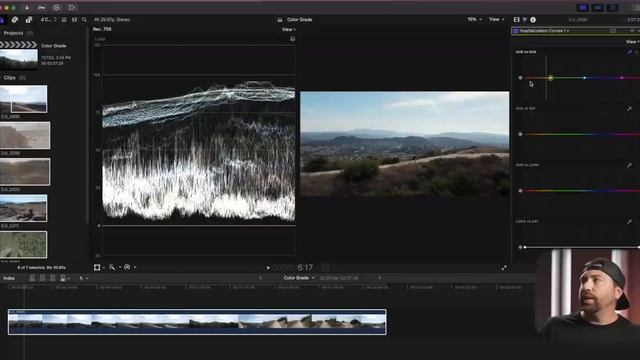
Task: Play the viewer clip
Action: pos(268,268)
